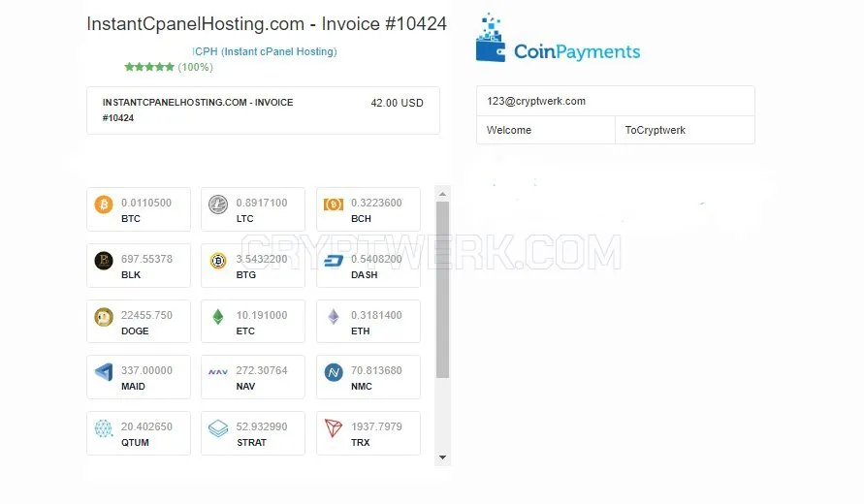Focus the last name field ToCryptwerk
This screenshot has width=864, height=504.
tap(685, 130)
